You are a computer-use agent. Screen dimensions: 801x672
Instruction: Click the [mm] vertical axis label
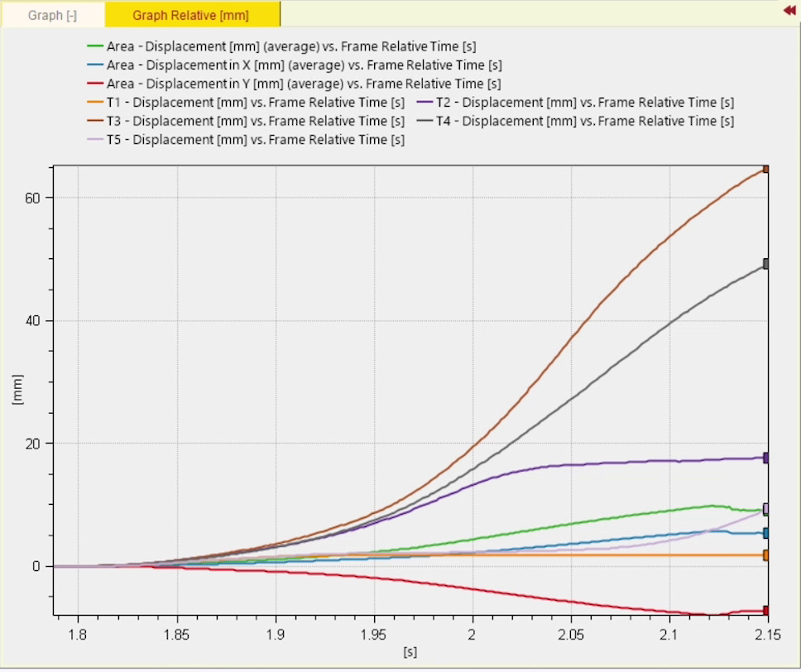pos(17,390)
